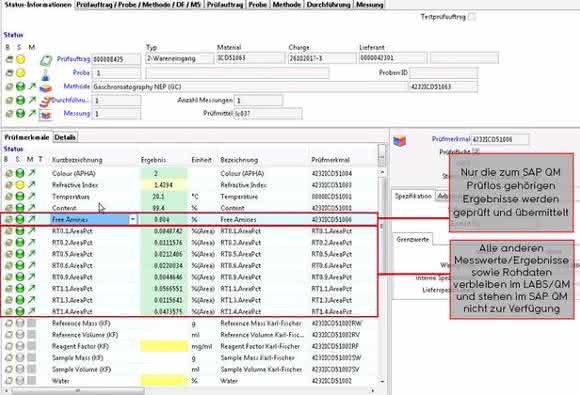580x395 pixels.
Task: Click the Probe flask icon
Action: [45, 74]
